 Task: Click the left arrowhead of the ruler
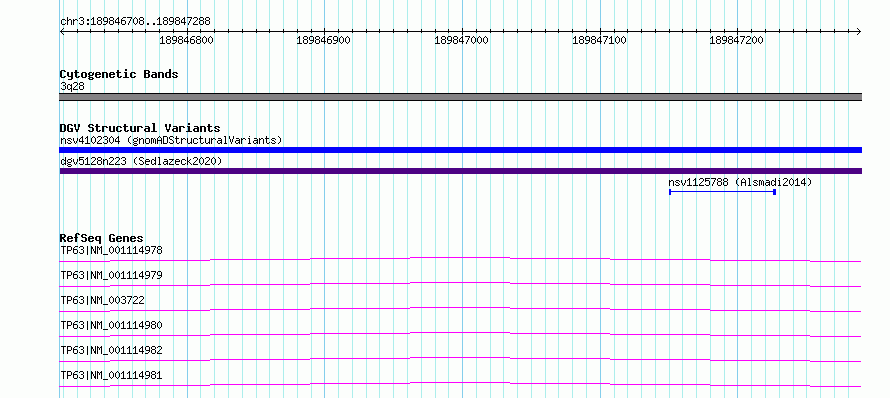[62, 32]
